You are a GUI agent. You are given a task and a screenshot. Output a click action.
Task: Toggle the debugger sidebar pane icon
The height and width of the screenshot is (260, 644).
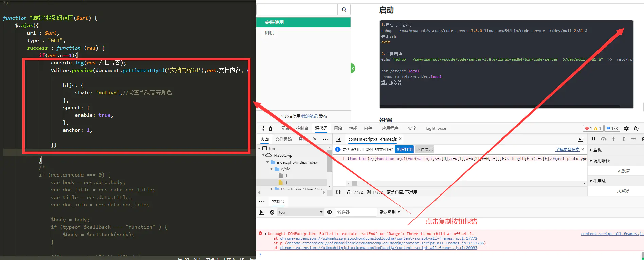581,139
